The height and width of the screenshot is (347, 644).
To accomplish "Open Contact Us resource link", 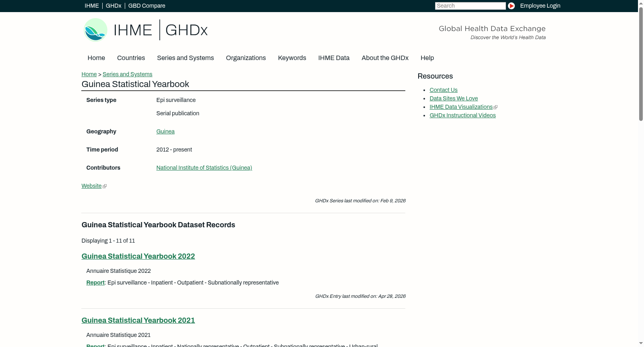I will pos(444,90).
